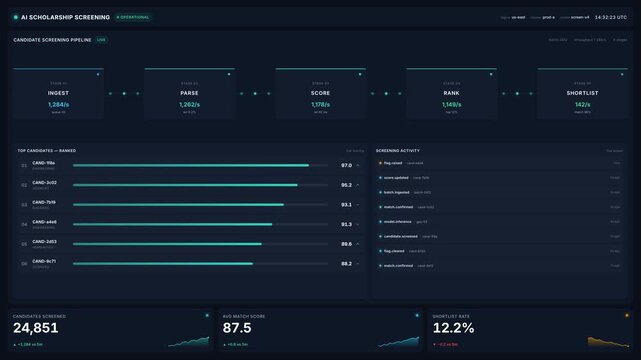Click the 12.2% Shortlist Rate value
This screenshot has height=360, width=641.
pyautogui.click(x=453, y=328)
